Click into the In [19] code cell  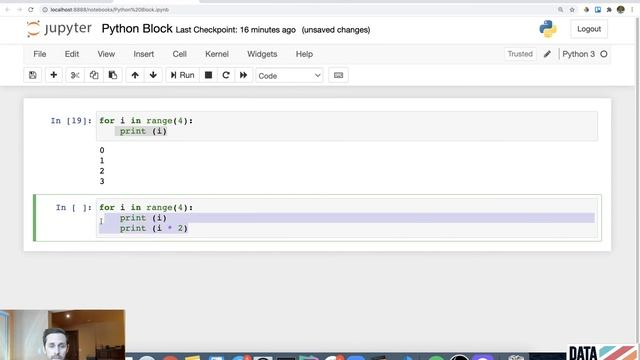click(x=347, y=126)
